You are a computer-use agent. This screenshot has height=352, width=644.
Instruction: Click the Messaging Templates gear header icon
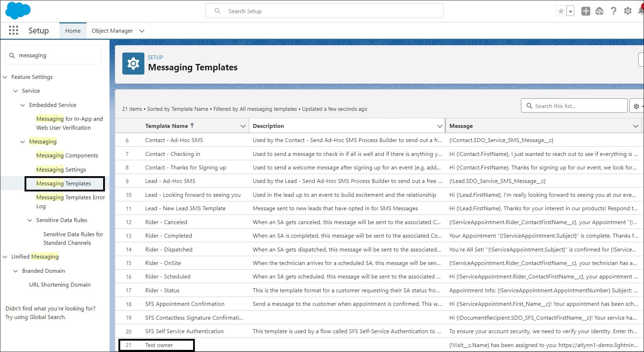pyautogui.click(x=133, y=64)
